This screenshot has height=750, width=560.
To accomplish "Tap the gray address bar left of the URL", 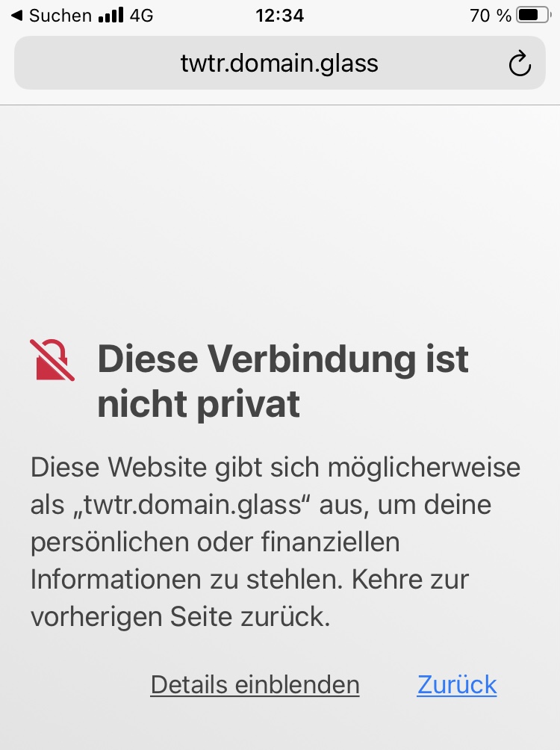I will [x=96, y=63].
